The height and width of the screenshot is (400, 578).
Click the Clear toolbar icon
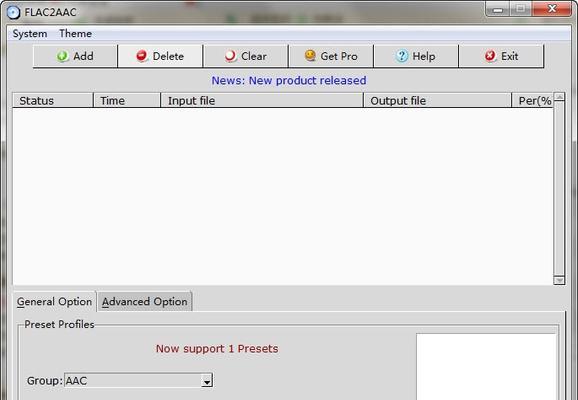[x=230, y=56]
